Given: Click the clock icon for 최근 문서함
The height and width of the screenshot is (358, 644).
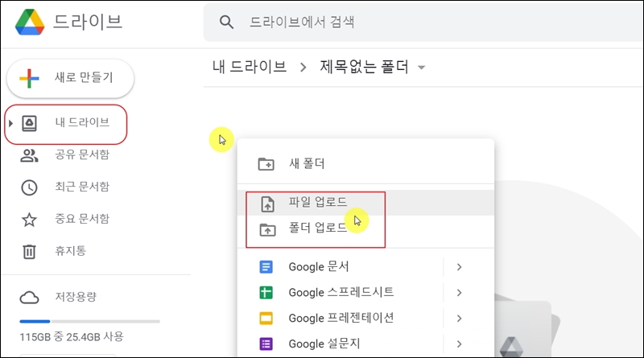Looking at the screenshot, I should [x=29, y=187].
